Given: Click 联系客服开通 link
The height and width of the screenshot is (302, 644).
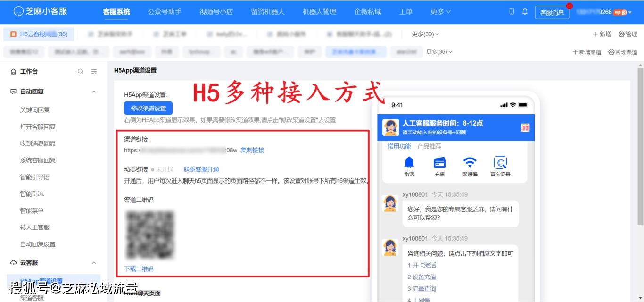Looking at the screenshot, I should (201, 169).
